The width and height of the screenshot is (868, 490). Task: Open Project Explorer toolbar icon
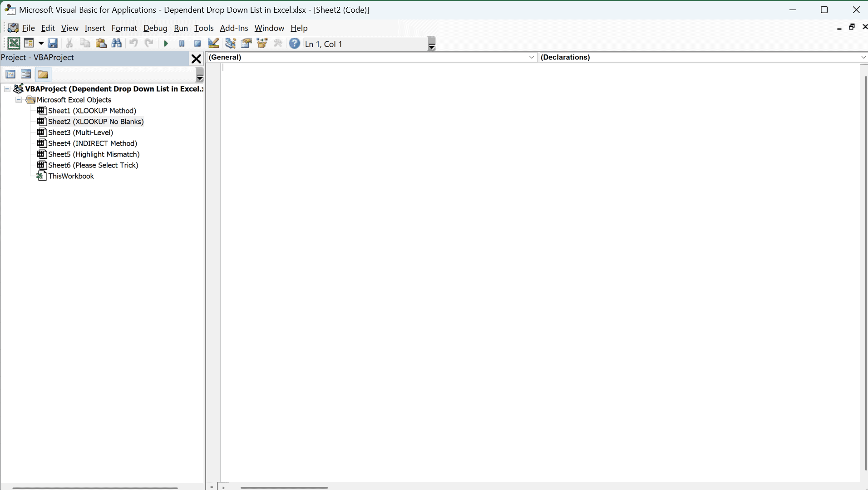pos(231,44)
